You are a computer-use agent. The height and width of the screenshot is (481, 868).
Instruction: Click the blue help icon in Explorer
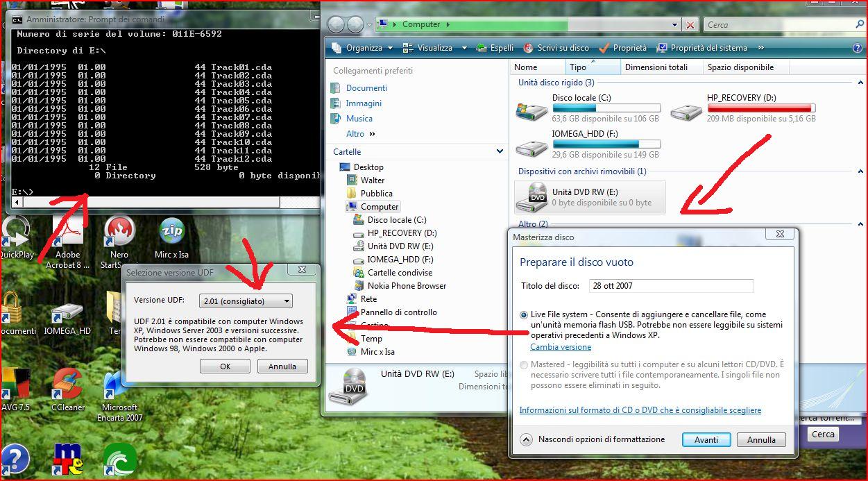click(858, 48)
